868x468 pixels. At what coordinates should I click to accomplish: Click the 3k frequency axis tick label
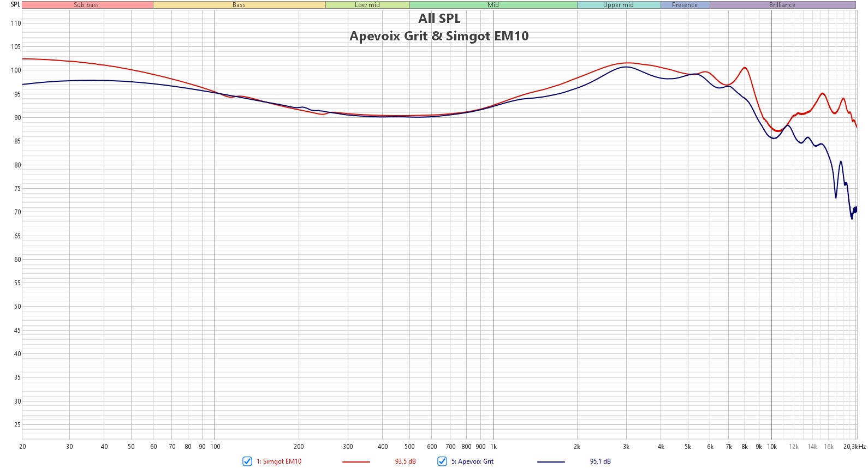(x=626, y=447)
